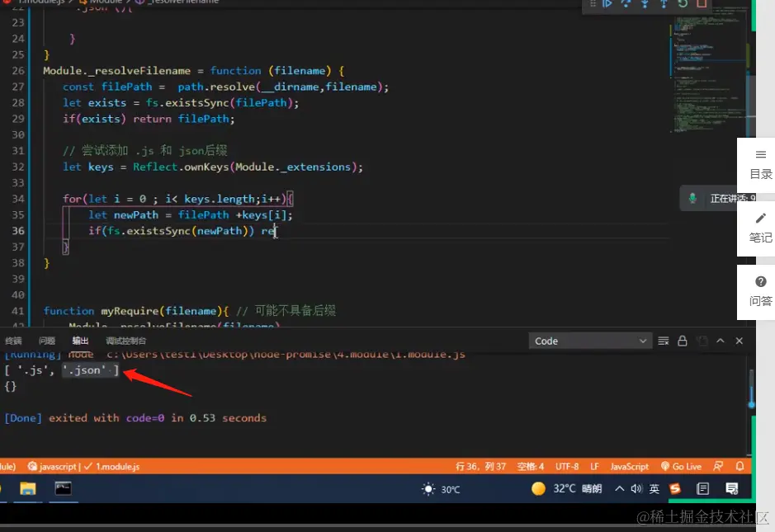Open the Windows notification center icon

732,488
